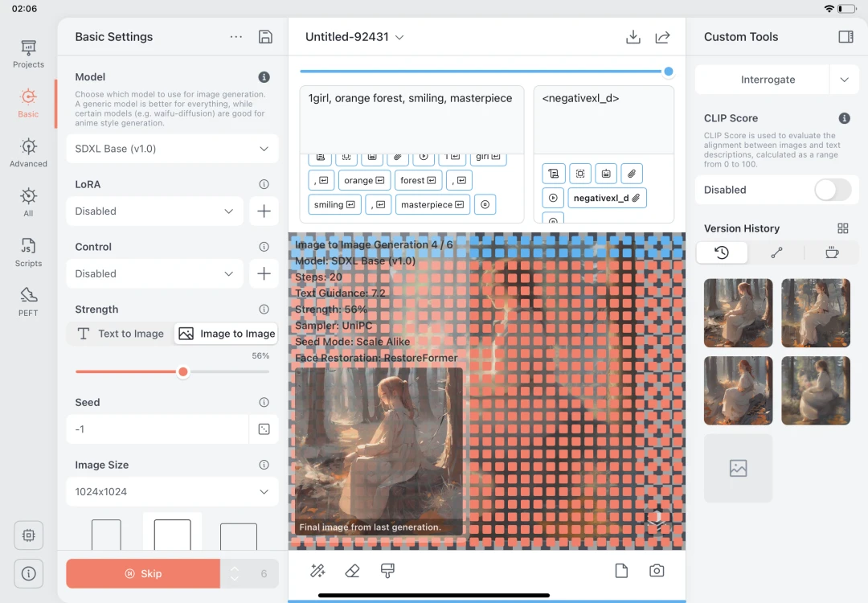
Task: Select the branch tab in Version History
Action: (776, 252)
